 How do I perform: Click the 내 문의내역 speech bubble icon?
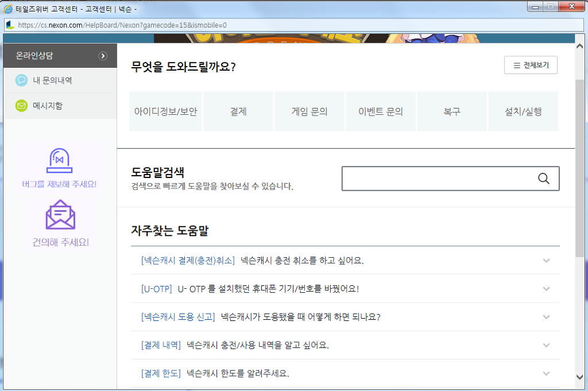(x=21, y=80)
